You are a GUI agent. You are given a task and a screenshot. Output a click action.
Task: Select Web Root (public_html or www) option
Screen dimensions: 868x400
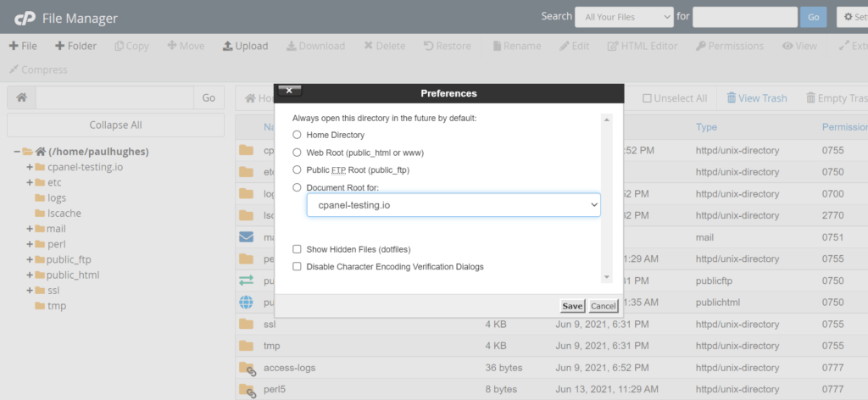[x=298, y=153]
